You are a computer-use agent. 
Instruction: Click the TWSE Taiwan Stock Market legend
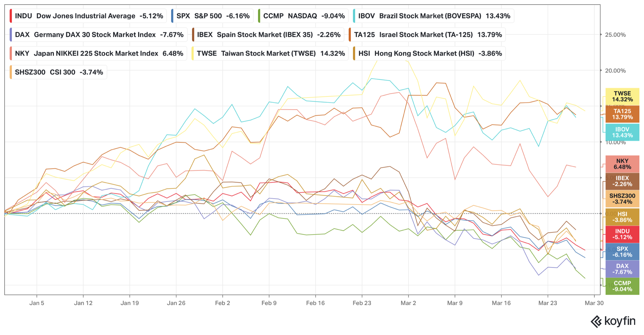[270, 53]
